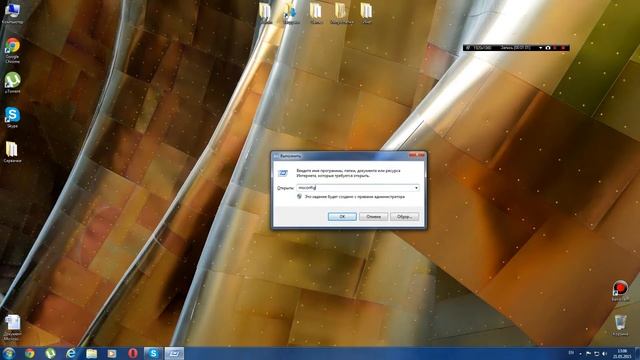This screenshot has height=360, width=640.
Task: Click OK in the Run dialog
Action: [x=342, y=216]
